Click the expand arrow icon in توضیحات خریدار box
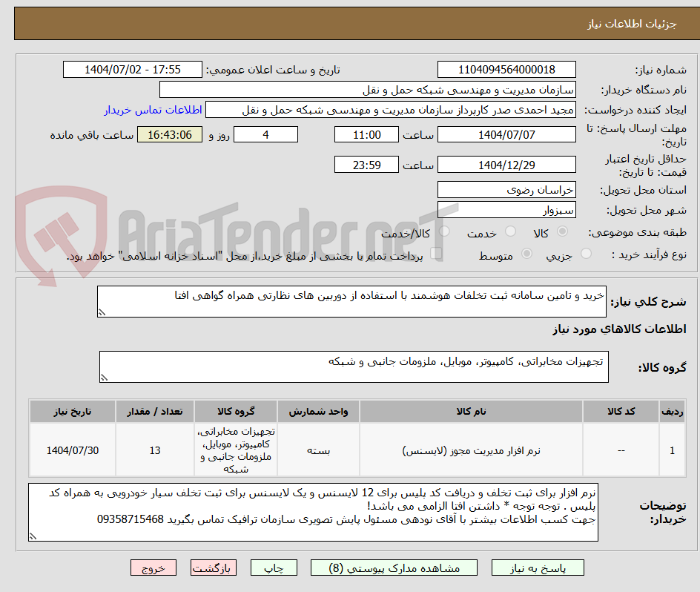The image size is (700, 592). tap(33, 536)
